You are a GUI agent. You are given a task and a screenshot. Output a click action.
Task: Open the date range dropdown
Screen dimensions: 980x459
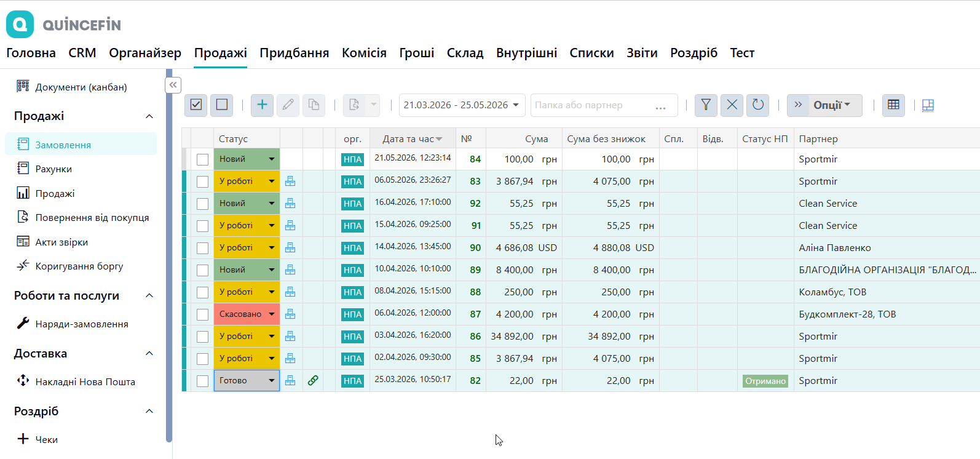(462, 105)
